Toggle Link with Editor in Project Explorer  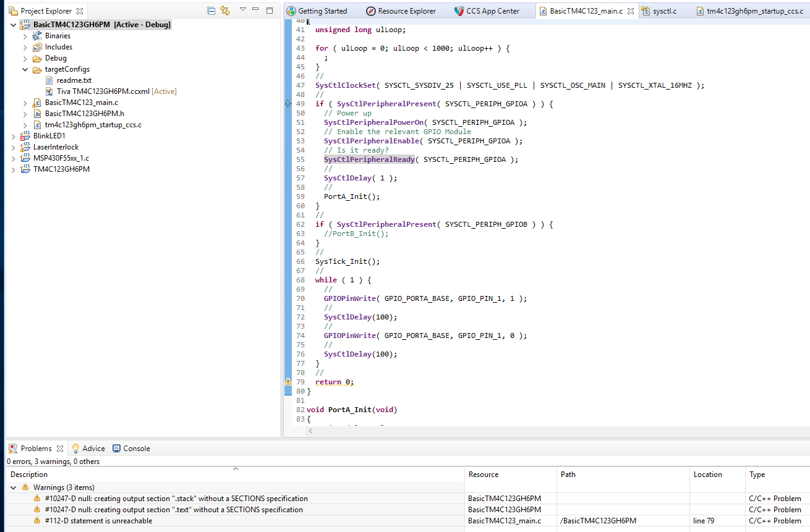coord(225,11)
